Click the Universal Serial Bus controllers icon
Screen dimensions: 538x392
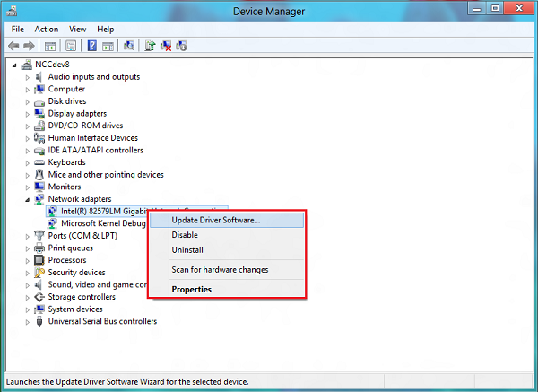pyautogui.click(x=39, y=321)
